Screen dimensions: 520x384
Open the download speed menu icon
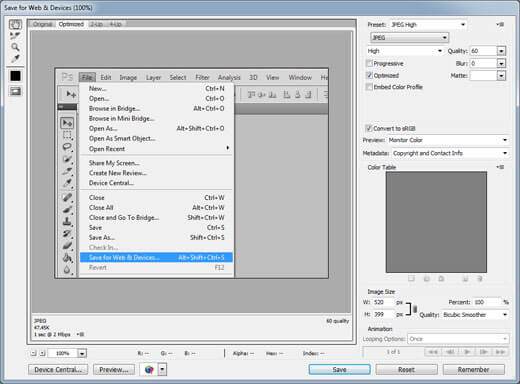(x=80, y=334)
